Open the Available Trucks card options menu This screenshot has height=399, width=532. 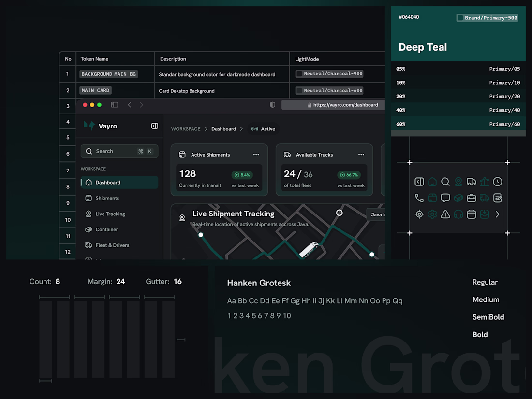361,155
